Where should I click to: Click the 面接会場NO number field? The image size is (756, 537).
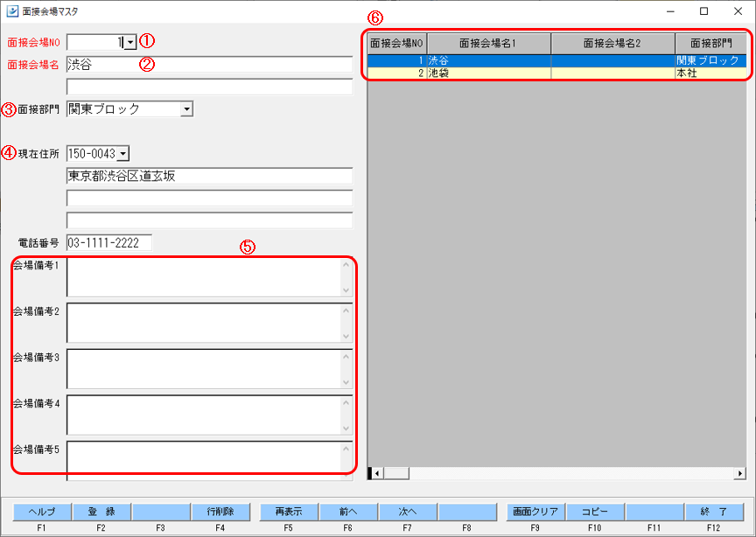[x=95, y=43]
